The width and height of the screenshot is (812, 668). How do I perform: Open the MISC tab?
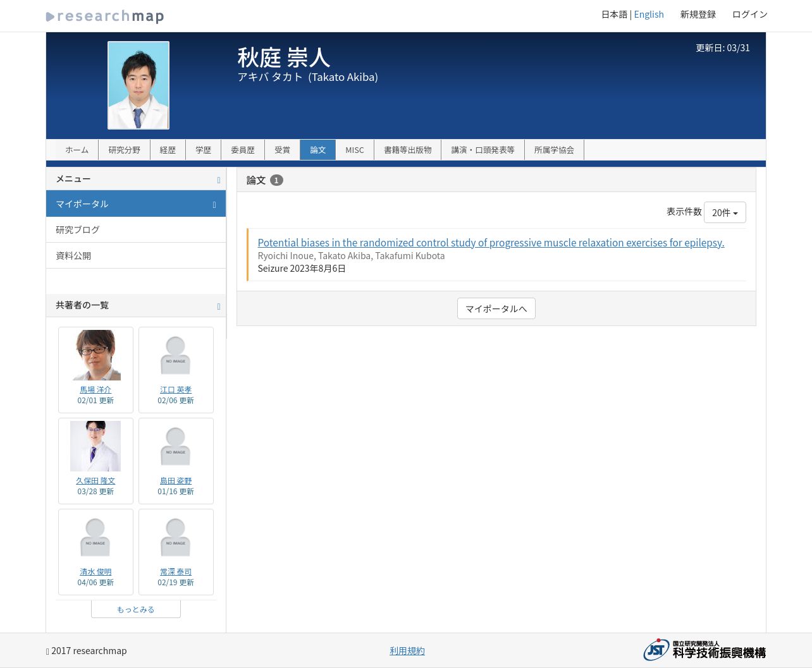click(355, 150)
